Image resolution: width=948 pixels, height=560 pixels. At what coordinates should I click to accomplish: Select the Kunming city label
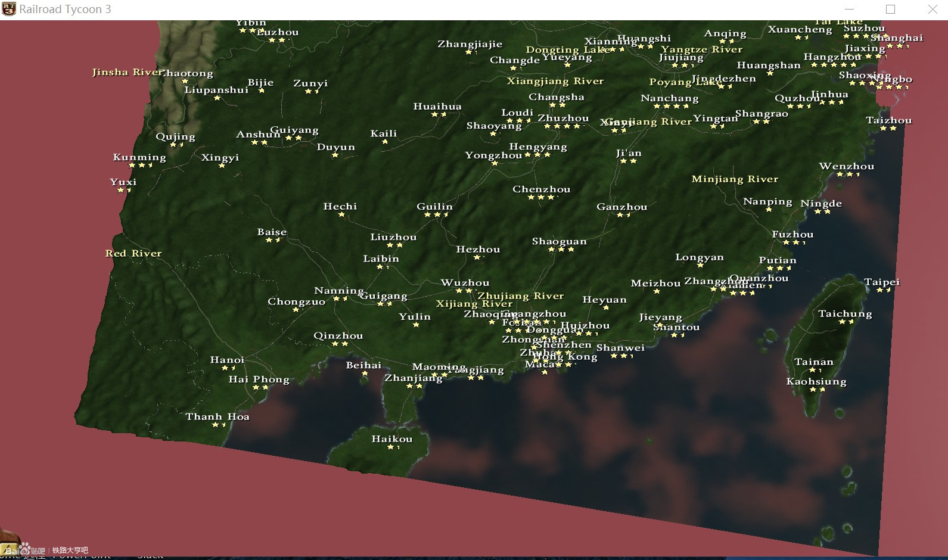139,157
